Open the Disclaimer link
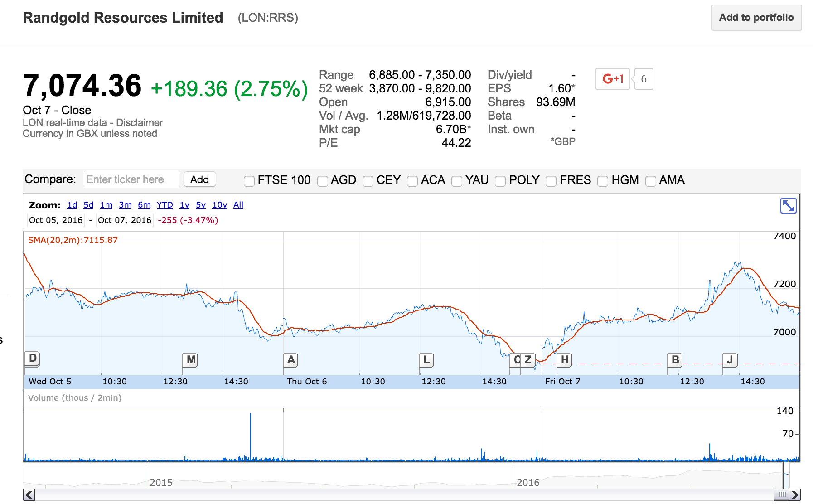 coord(140,123)
